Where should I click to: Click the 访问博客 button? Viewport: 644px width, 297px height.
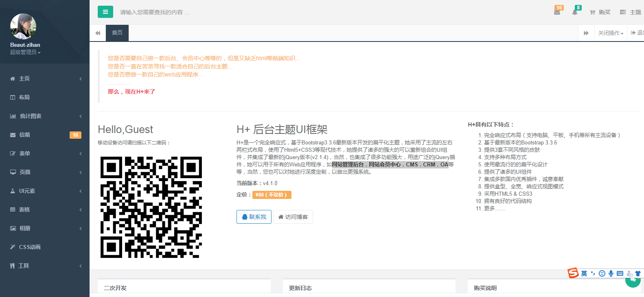293,217
